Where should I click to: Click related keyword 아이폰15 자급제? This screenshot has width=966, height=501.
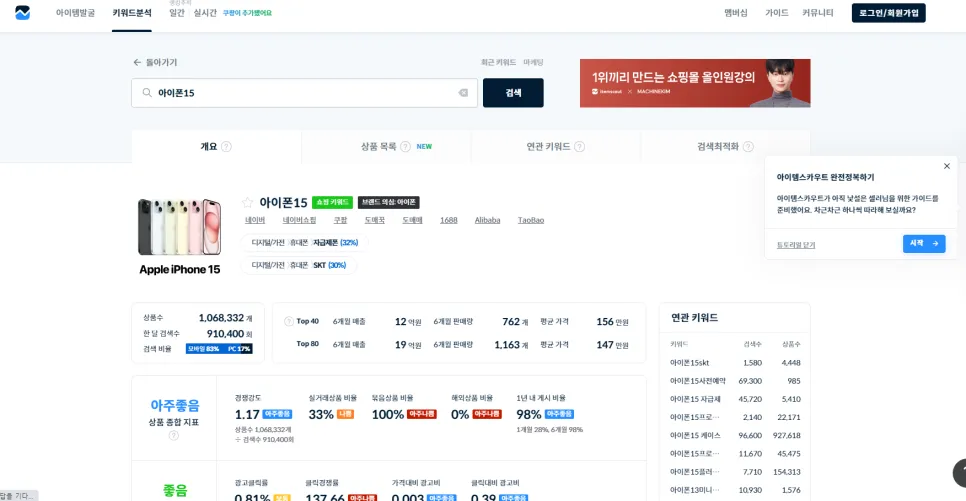695,399
